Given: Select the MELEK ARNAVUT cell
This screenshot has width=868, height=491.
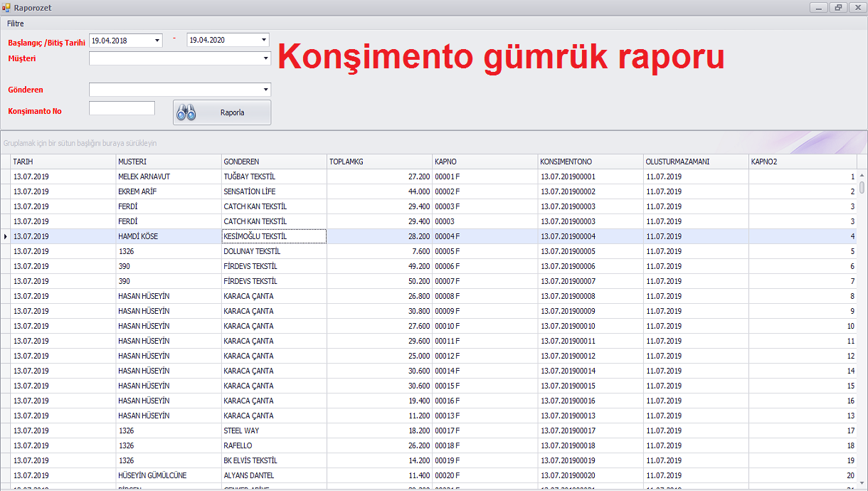Looking at the screenshot, I should 169,176.
